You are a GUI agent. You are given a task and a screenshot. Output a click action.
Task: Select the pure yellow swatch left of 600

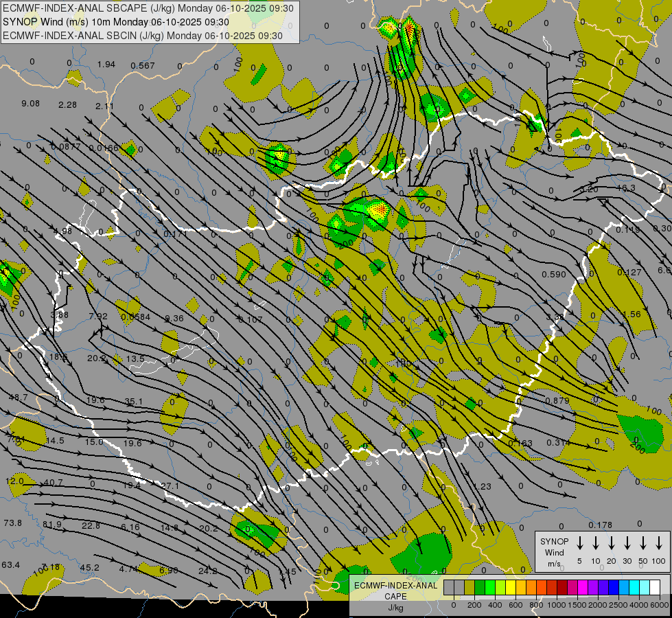511,587
